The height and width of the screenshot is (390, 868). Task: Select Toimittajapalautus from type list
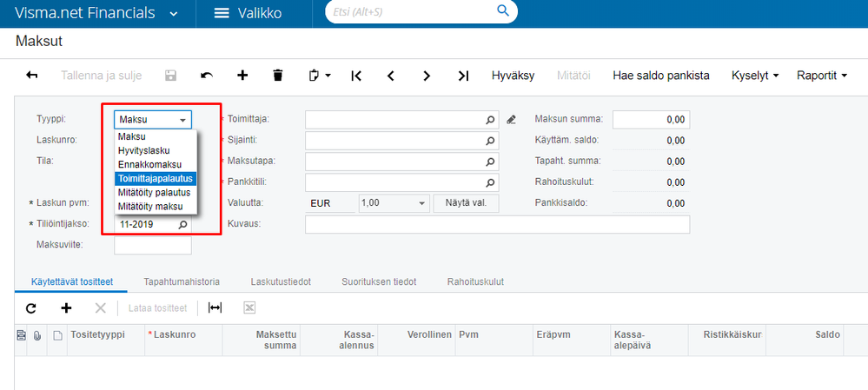[x=156, y=178]
